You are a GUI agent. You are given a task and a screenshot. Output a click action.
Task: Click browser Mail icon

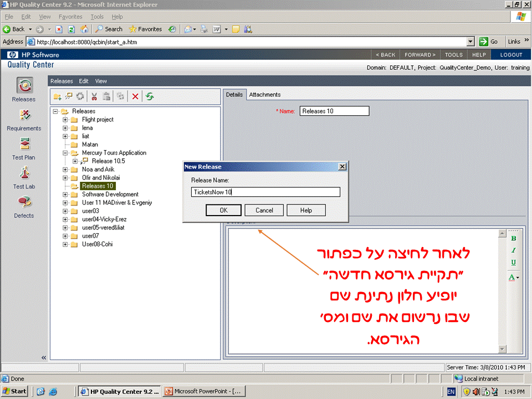[188, 29]
